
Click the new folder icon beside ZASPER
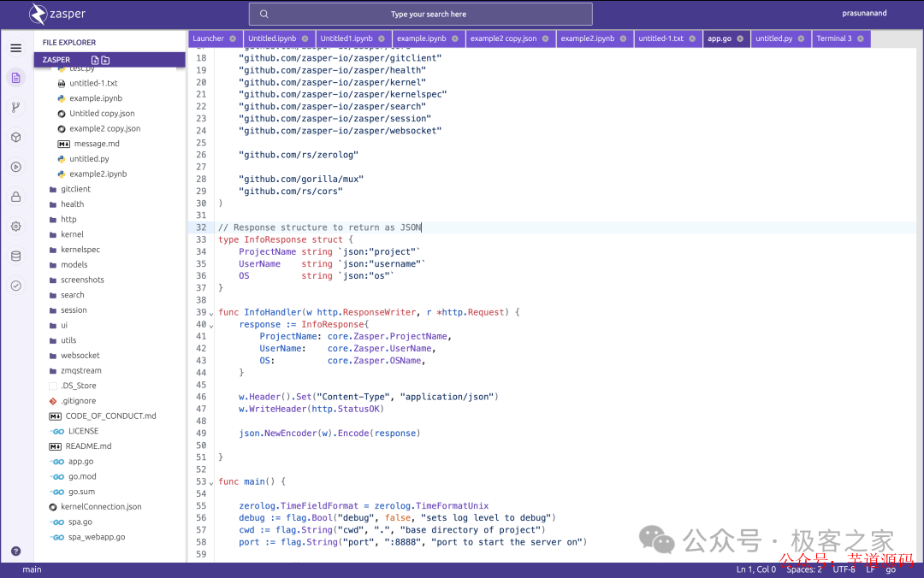[x=105, y=60]
